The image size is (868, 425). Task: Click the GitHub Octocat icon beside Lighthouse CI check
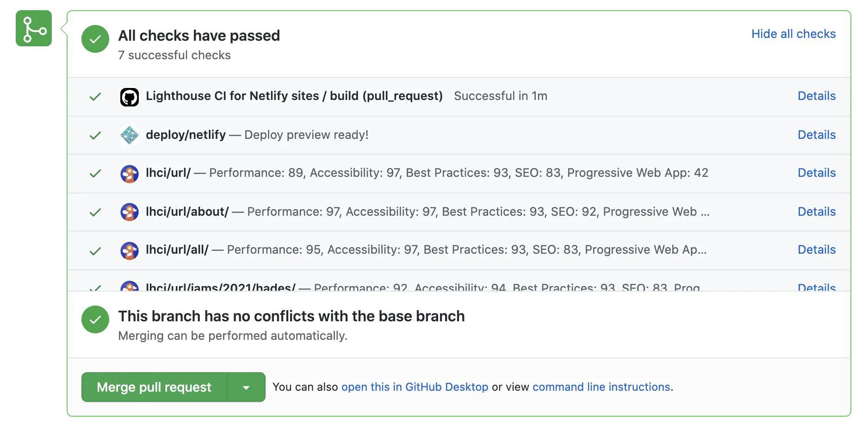[x=130, y=97]
